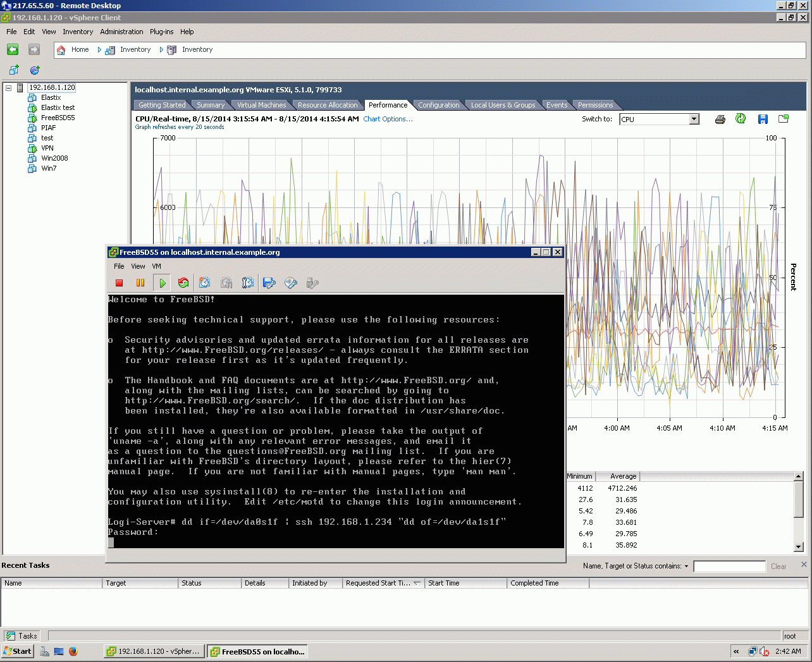Screen dimensions: 812x662
Task: Sort tasks by Requested Start Time column
Action: 383,584
